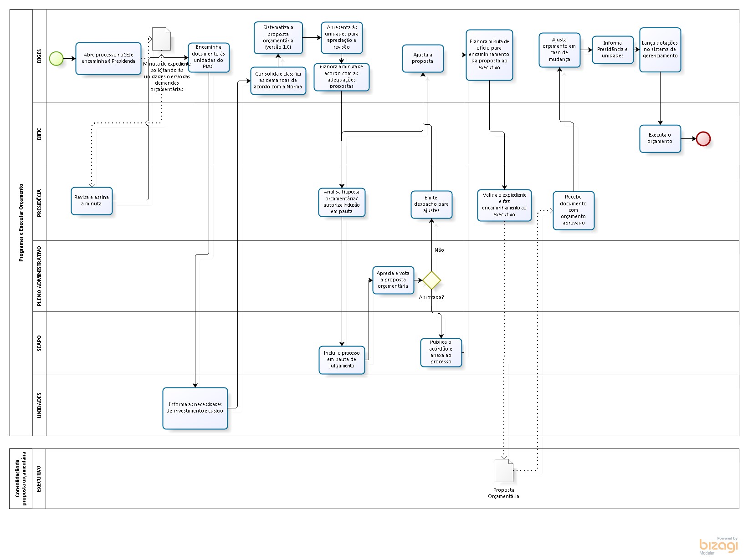Click the 'Revisa e assina a minuta' task

92,201
